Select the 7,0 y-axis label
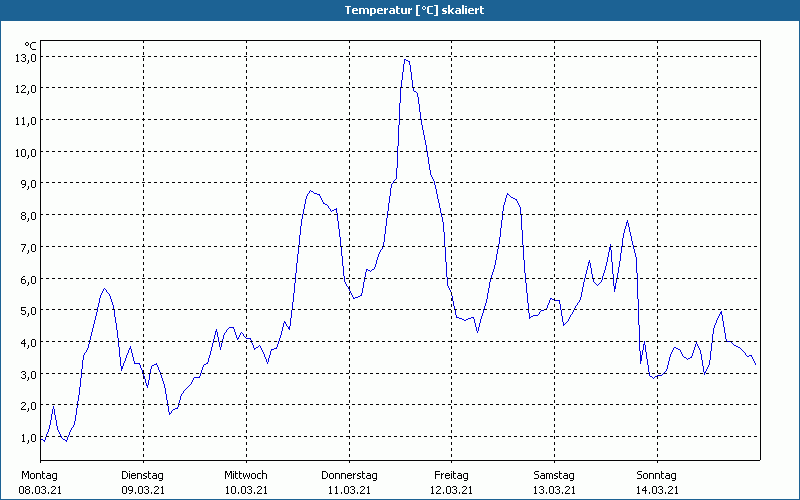The width and height of the screenshot is (800, 500). [28, 248]
